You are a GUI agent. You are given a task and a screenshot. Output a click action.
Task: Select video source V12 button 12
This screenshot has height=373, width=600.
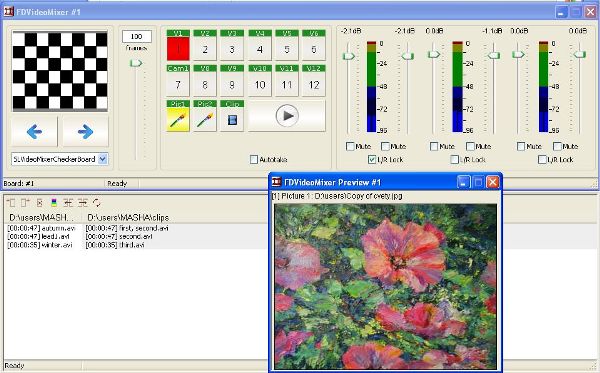point(314,81)
